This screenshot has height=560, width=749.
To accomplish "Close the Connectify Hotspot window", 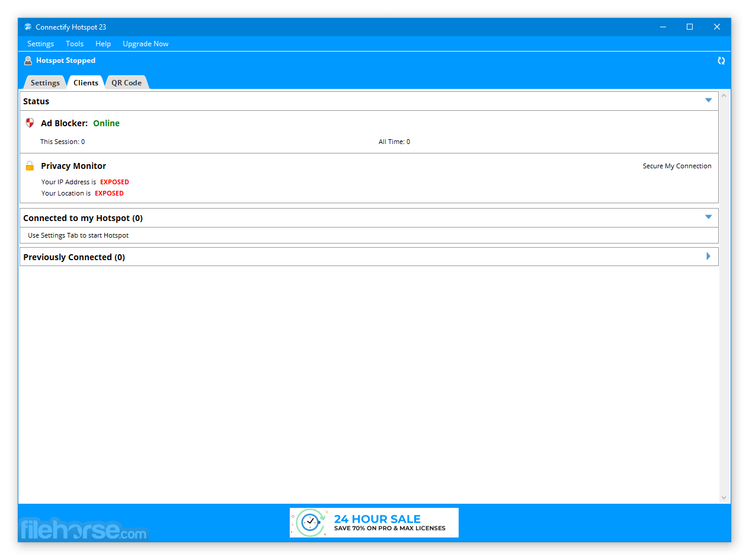I will pos(717,27).
